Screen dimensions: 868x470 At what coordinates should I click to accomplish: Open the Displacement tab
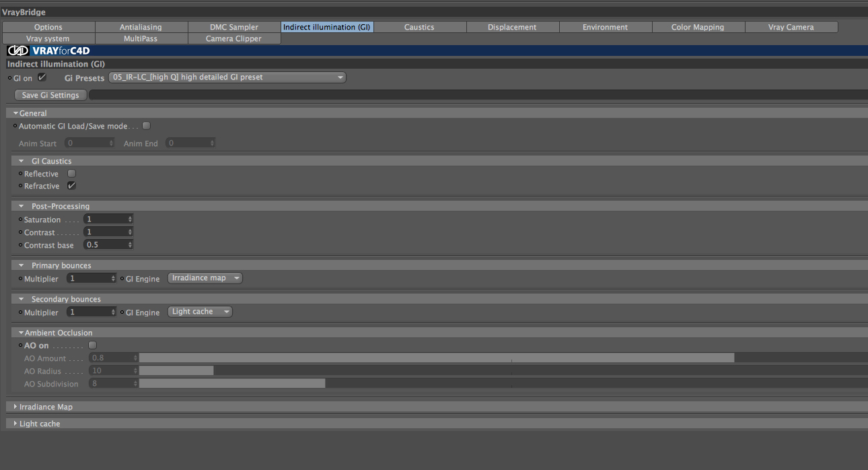pos(512,27)
